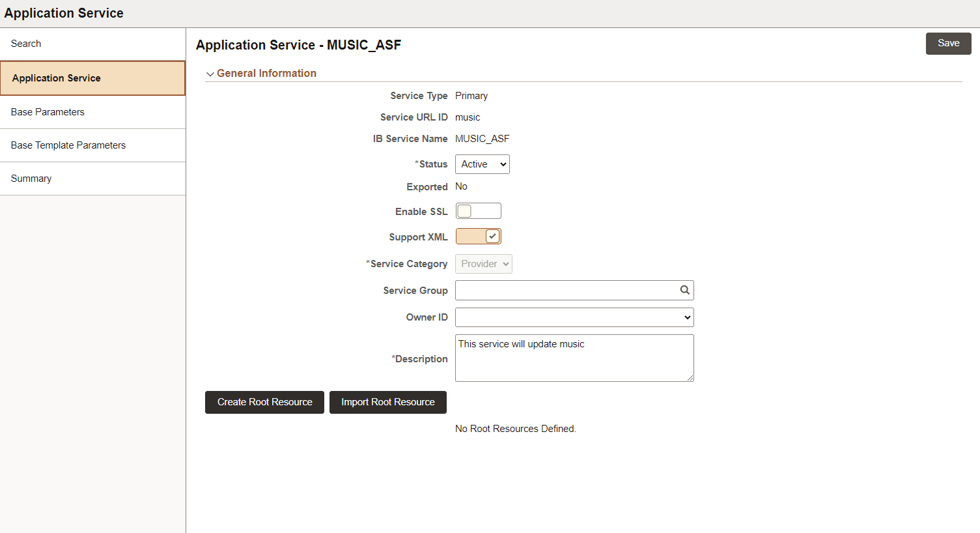980x533 pixels.
Task: Collapse the General Information section
Action: [x=210, y=73]
